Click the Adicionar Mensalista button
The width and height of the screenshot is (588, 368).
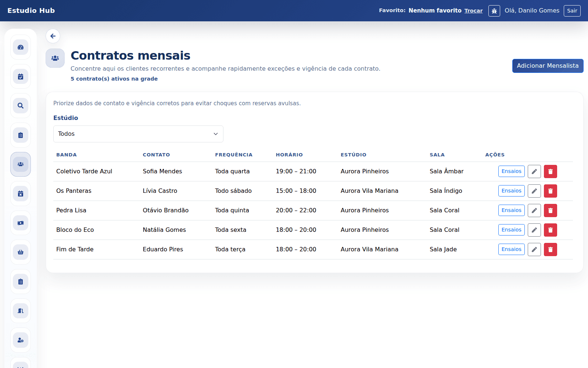click(x=548, y=66)
